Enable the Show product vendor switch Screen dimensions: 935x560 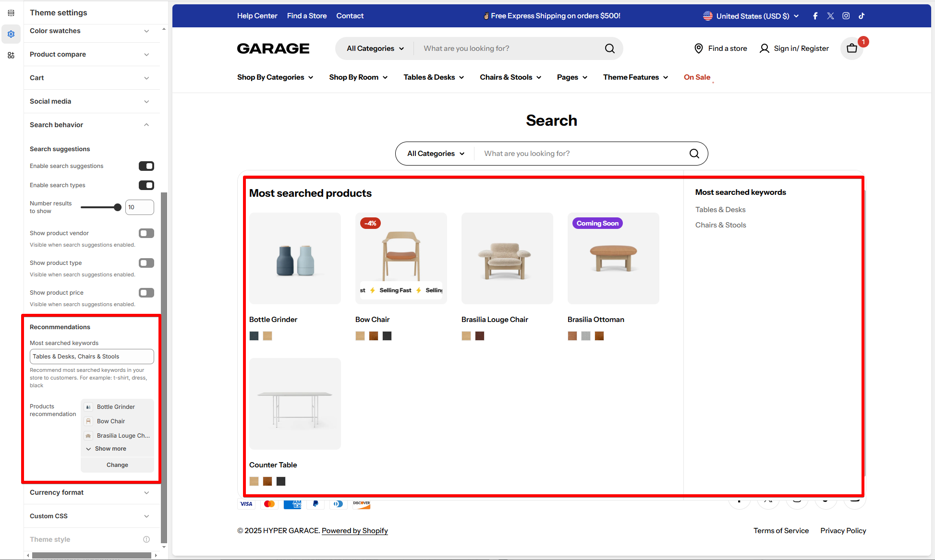146,233
